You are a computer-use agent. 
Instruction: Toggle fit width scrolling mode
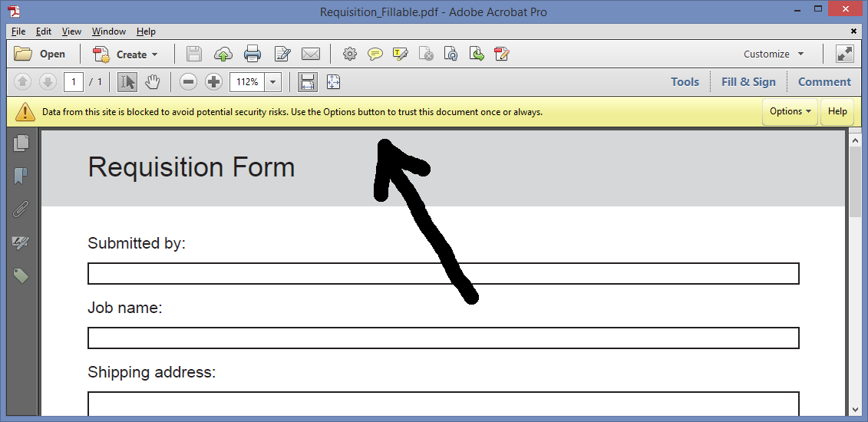point(308,82)
